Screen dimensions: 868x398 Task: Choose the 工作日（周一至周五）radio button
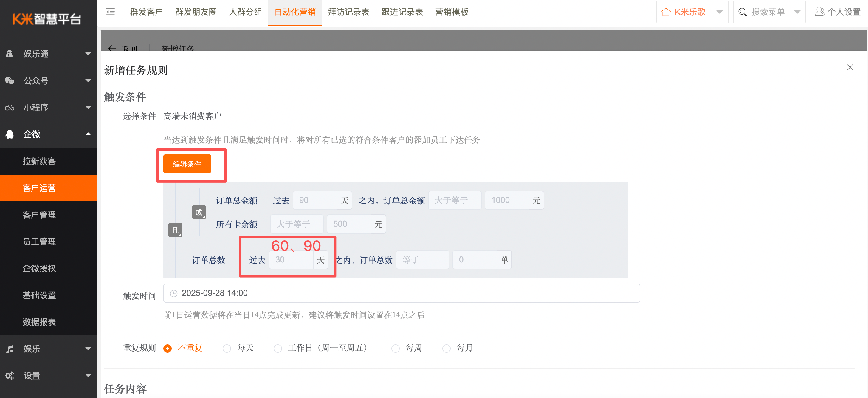click(x=278, y=348)
